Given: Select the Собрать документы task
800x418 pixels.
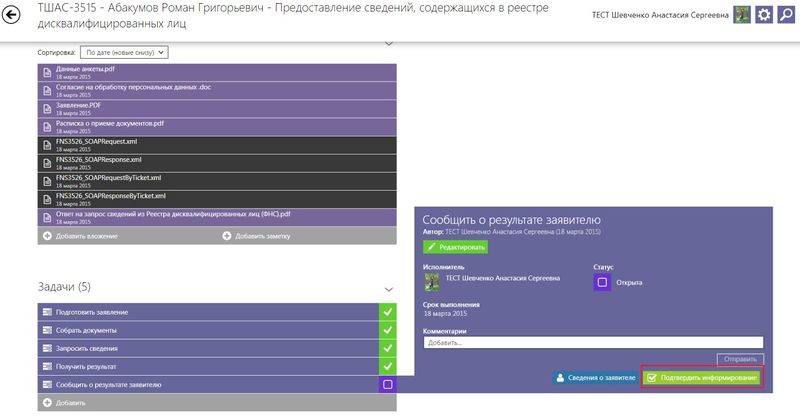Looking at the screenshot, I should pos(208,330).
